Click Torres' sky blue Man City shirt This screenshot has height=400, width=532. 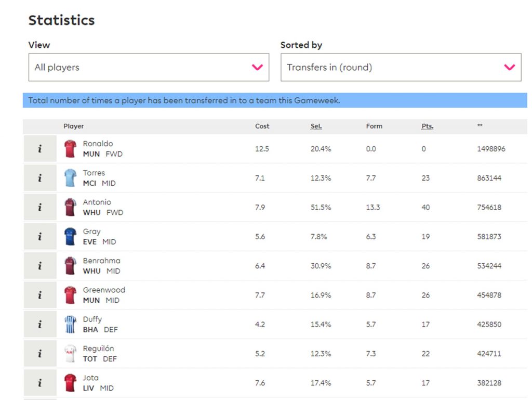click(x=70, y=178)
